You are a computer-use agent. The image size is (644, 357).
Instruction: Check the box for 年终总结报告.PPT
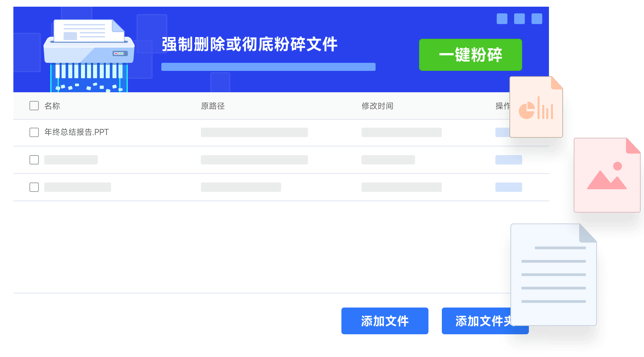[34, 132]
